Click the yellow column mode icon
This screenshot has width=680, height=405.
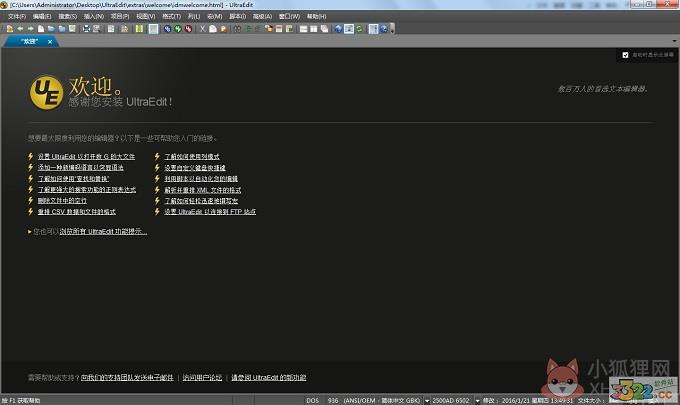(139, 29)
